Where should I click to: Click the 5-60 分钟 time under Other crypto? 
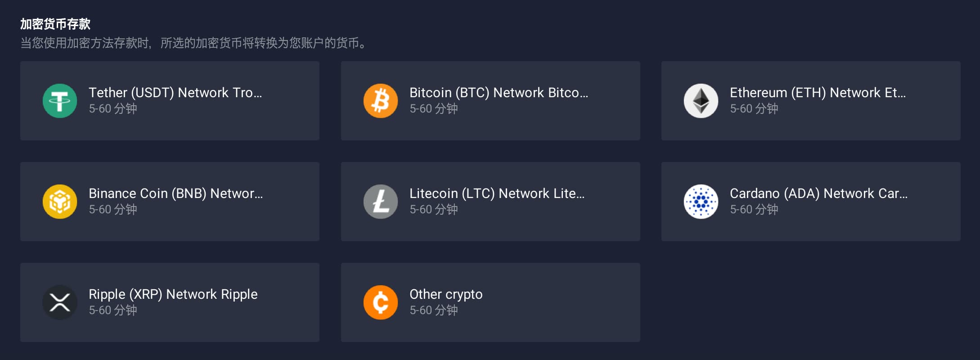[434, 310]
